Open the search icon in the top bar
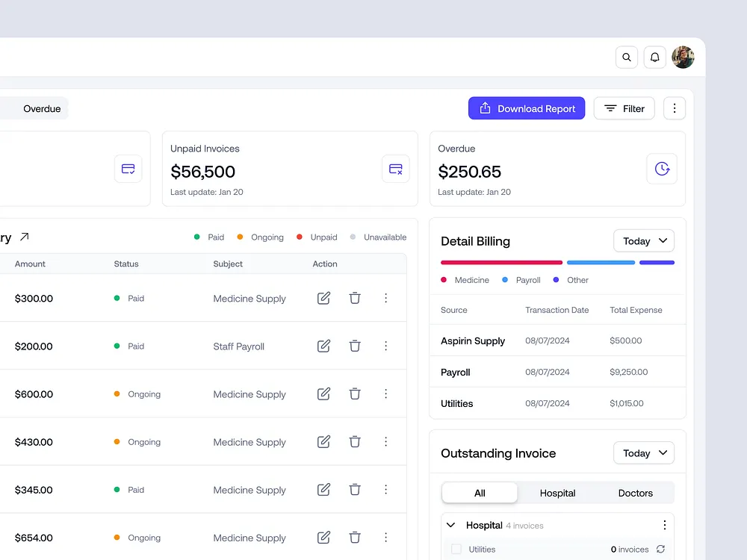Screen dimensions: 747x560 [x=627, y=57]
